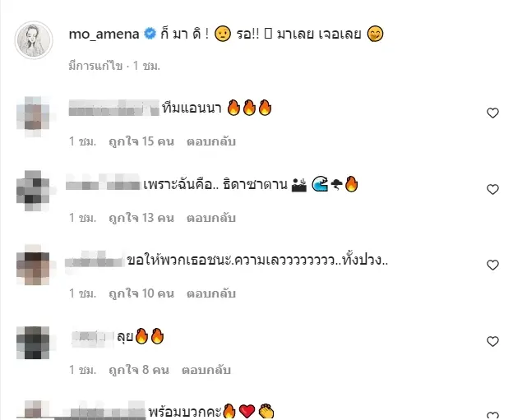The image size is (513, 420).
Task: Reply to the ลุย comment
Action: (206, 370)
